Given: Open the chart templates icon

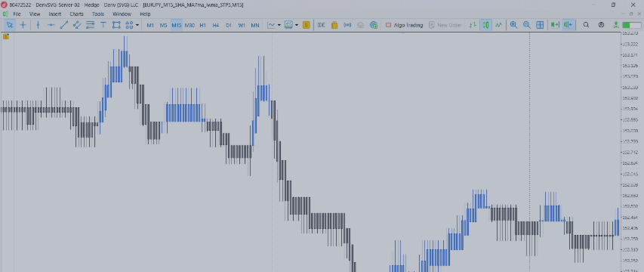Looking at the screenshot, I should click(288, 25).
